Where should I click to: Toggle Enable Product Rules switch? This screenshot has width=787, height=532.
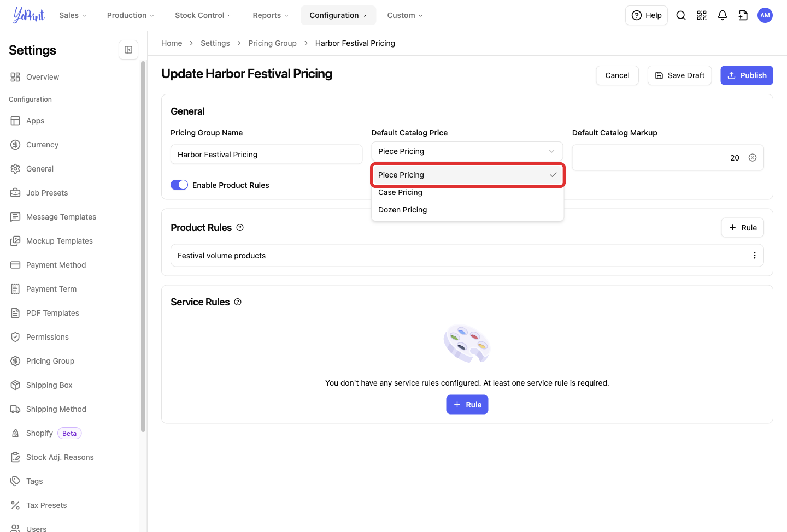point(179,185)
